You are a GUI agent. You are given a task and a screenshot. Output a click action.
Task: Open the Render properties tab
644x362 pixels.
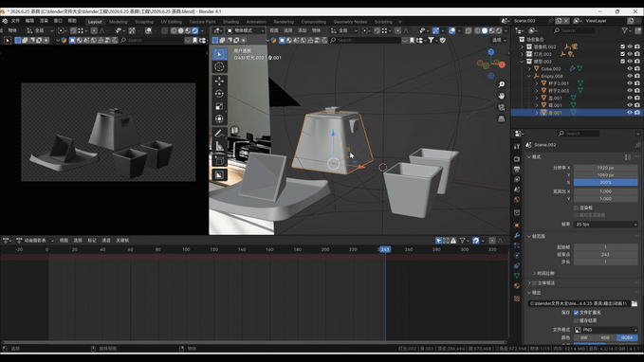(517, 159)
